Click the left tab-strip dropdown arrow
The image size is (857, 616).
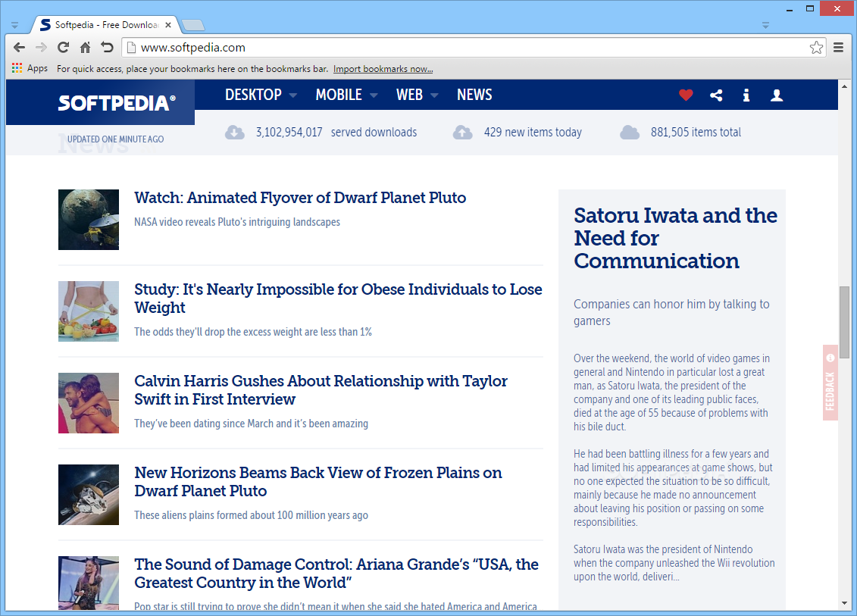coord(14,25)
